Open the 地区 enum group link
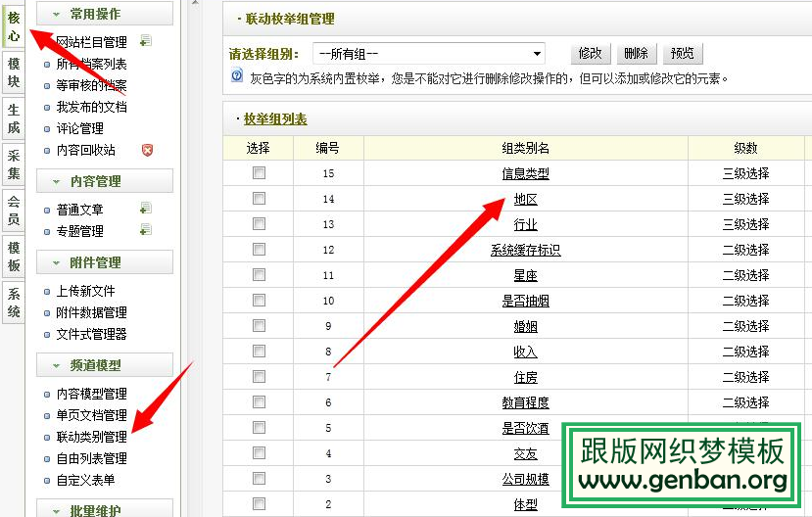This screenshot has width=812, height=517. tap(525, 199)
